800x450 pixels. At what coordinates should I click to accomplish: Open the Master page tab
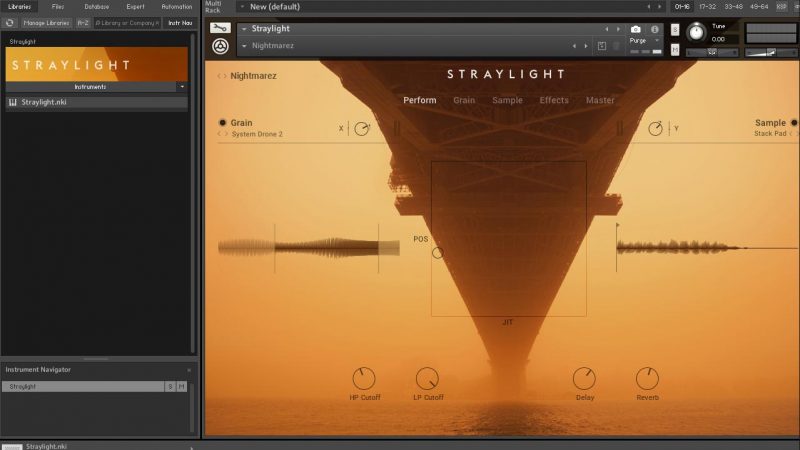pos(600,101)
